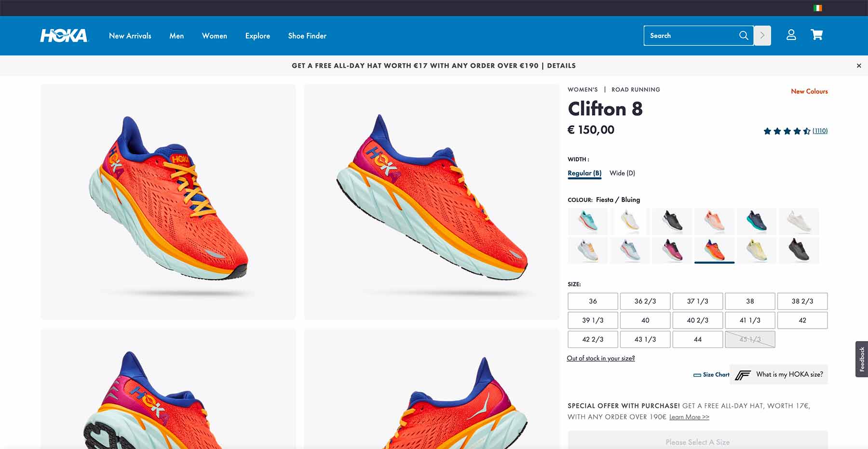Click the Ireland flag icon
The width and height of the screenshot is (868, 449).
click(x=817, y=8)
